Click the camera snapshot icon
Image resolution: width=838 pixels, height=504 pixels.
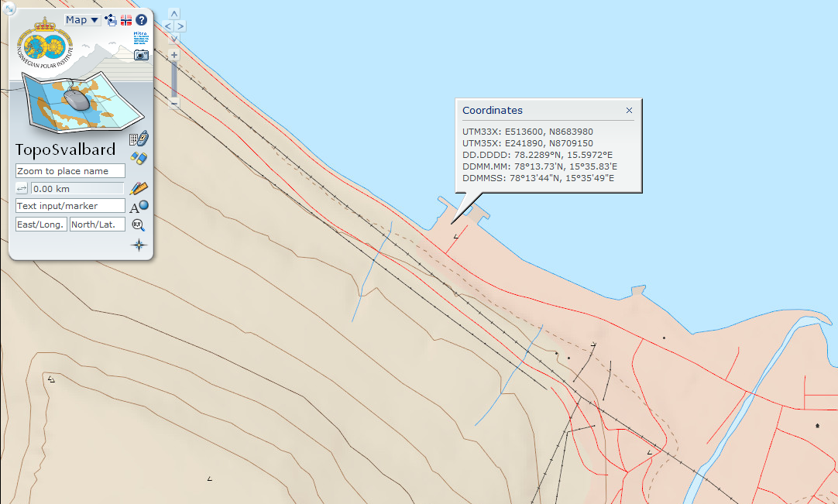pos(141,55)
